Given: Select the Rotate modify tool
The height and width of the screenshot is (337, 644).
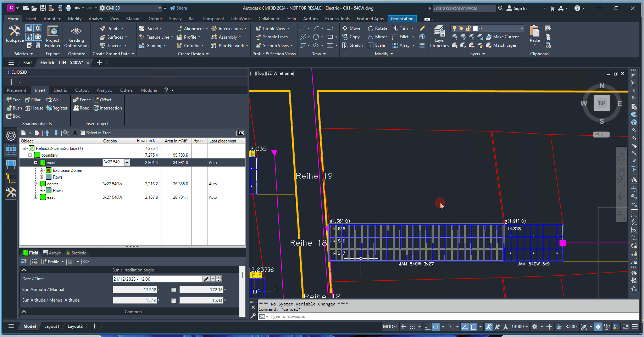Looking at the screenshot, I should coord(377,28).
